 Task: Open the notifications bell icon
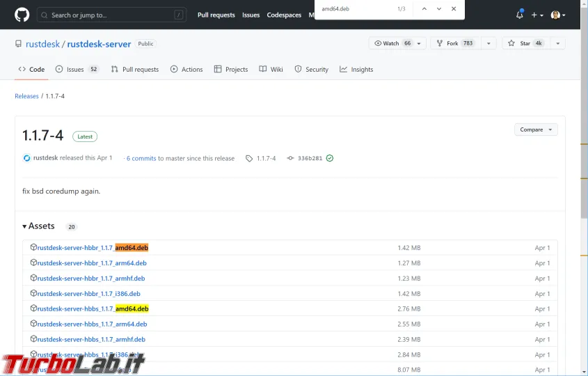[520, 15]
